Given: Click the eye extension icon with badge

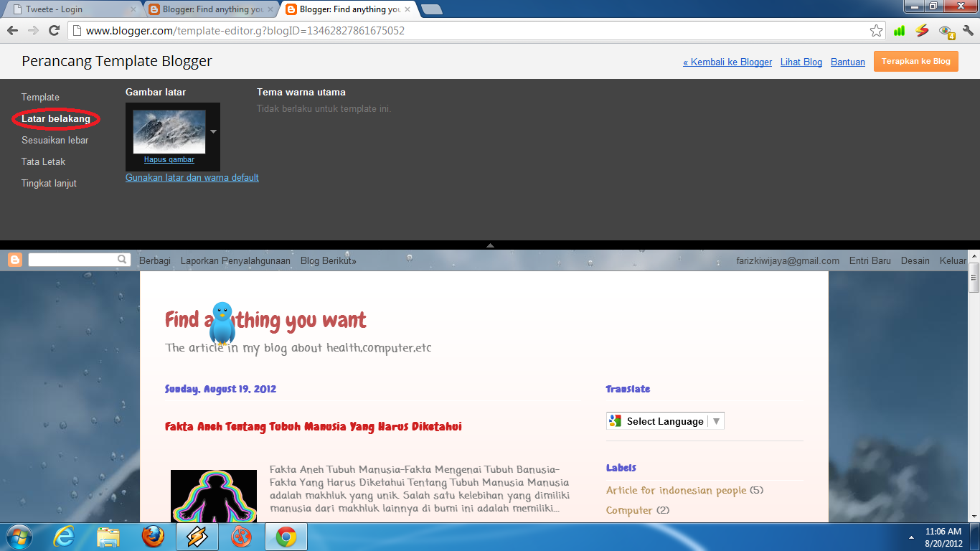Looking at the screenshot, I should click(946, 32).
